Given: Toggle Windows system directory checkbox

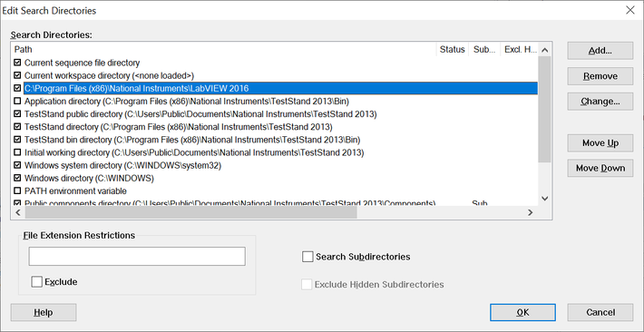Looking at the screenshot, I should point(17,166).
